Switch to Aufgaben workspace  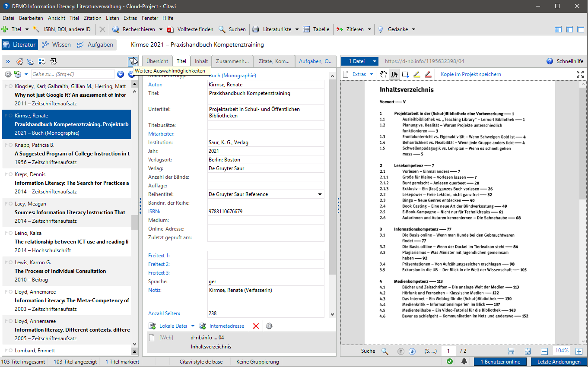(95, 44)
